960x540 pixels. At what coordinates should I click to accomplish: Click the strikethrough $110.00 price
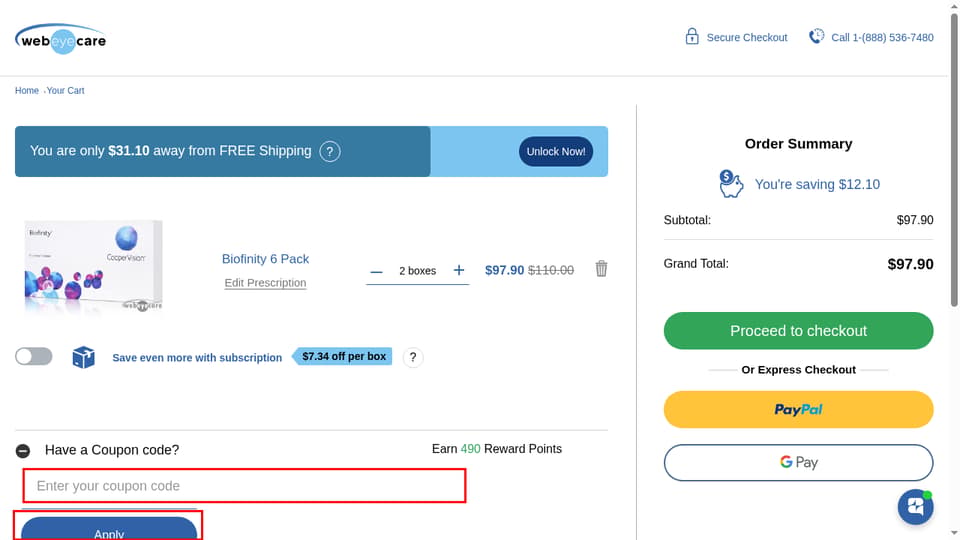pyautogui.click(x=551, y=270)
